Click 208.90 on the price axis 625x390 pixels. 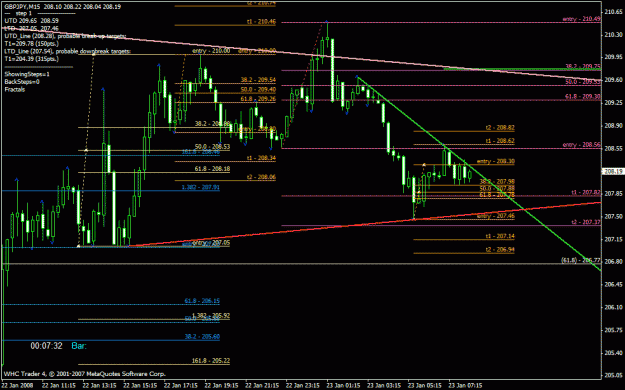[x=614, y=126]
